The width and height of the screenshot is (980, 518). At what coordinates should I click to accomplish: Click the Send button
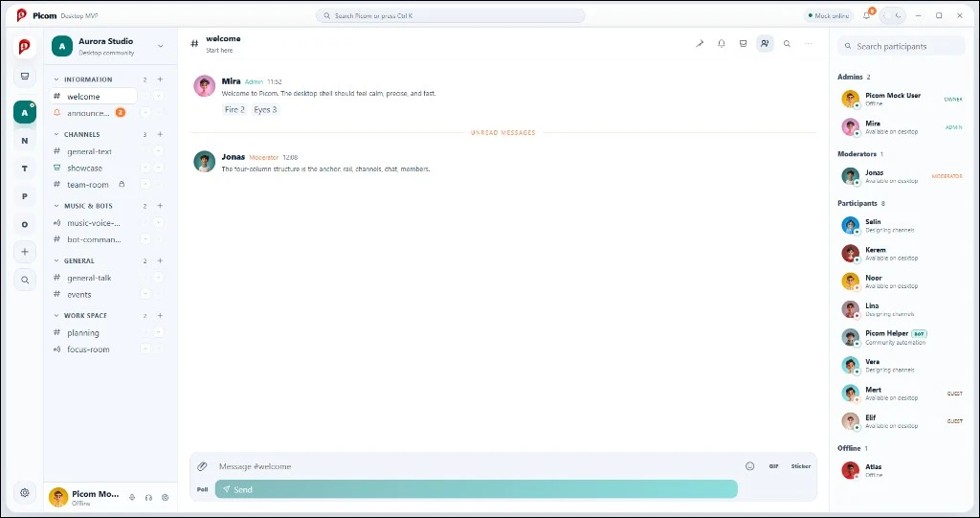pyautogui.click(x=477, y=489)
